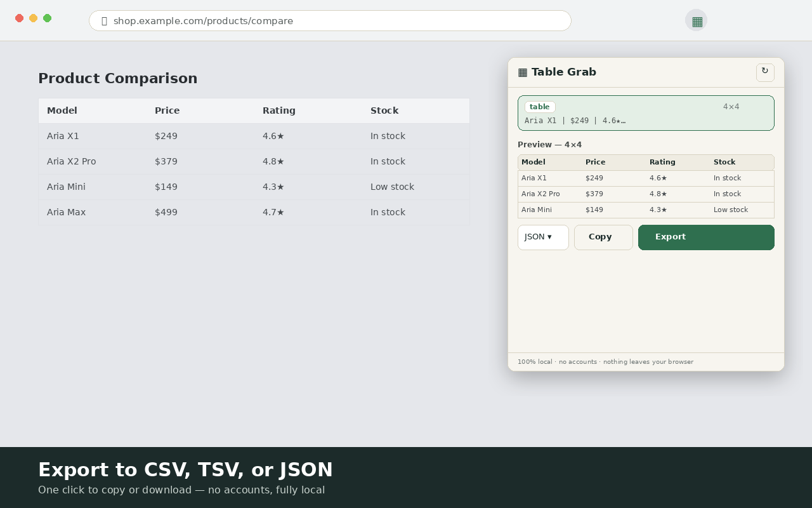This screenshot has height=508, width=812.
Task: Click 'Aria X1' in the webpage table
Action: tap(63, 136)
